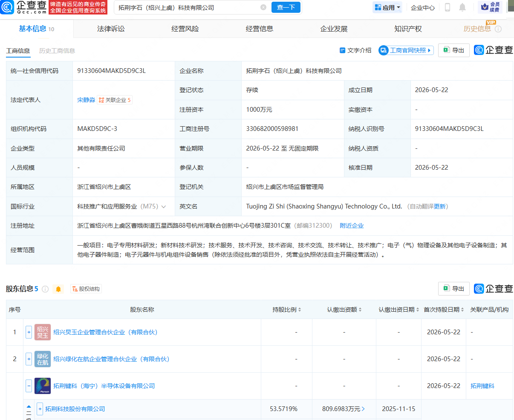Image resolution: width=514 pixels, height=420 pixels.
Task: Click the orange bell monitoring icon
Action: point(58,289)
